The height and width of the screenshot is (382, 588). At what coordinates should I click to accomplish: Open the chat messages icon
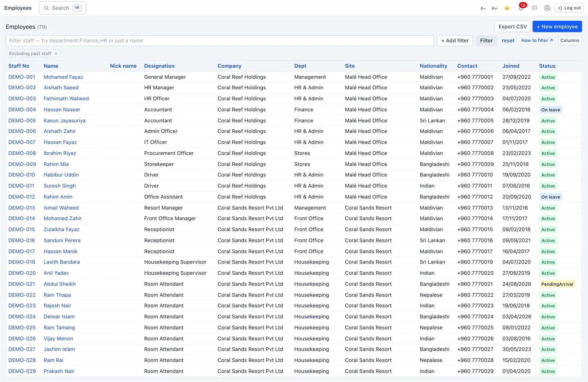(x=535, y=8)
